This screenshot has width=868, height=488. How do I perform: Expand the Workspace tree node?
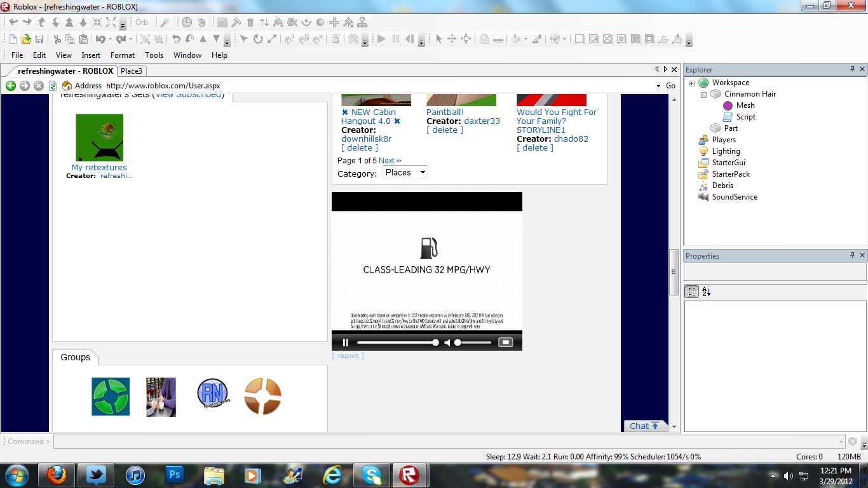691,83
